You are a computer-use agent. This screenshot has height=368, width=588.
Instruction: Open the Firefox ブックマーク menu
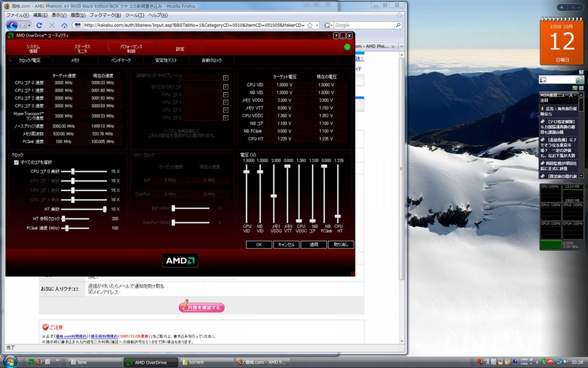[x=105, y=15]
